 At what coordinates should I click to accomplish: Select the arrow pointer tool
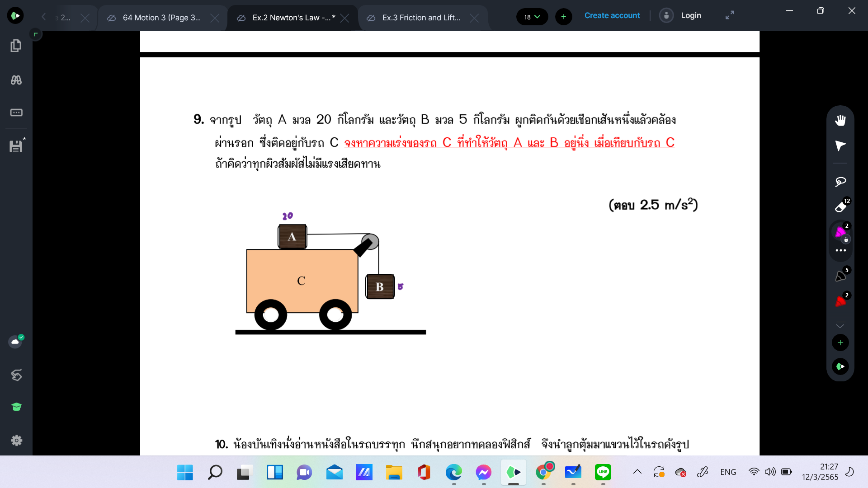[x=840, y=145]
